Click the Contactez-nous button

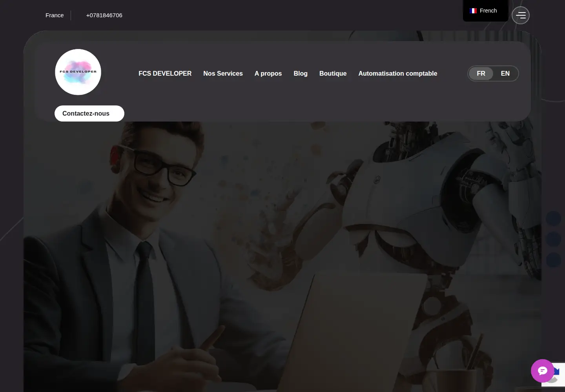[89, 114]
